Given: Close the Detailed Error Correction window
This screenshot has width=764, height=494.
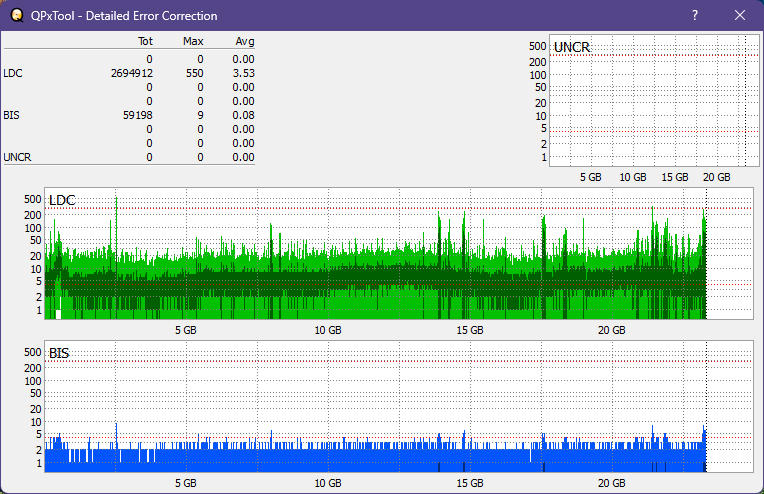Looking at the screenshot, I should pyautogui.click(x=740, y=15).
